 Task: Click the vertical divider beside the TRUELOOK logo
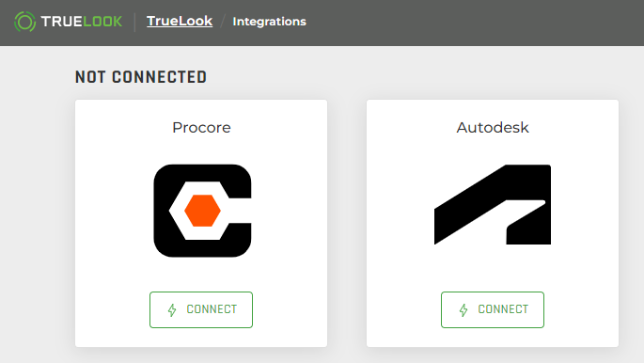tap(134, 22)
